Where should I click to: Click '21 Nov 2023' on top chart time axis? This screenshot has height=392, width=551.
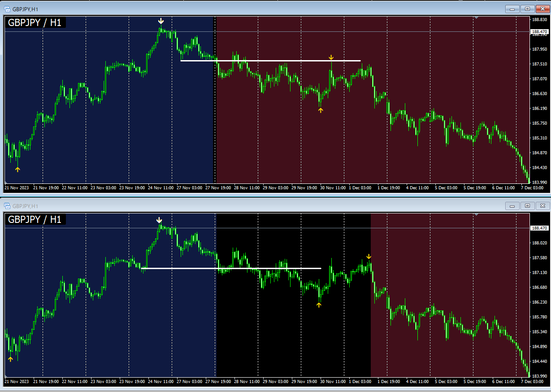[17, 187]
